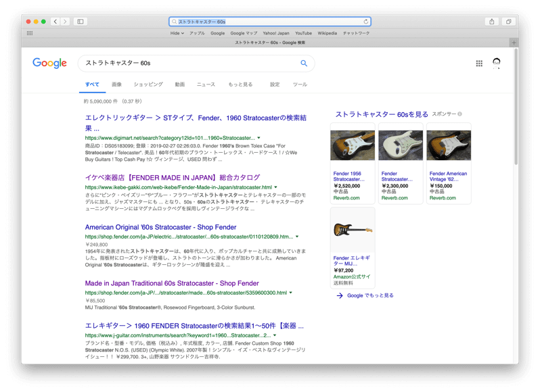Open the 1960 FENDER Stratocaster j-guitar result
This screenshot has height=392, width=540.
coord(194,326)
